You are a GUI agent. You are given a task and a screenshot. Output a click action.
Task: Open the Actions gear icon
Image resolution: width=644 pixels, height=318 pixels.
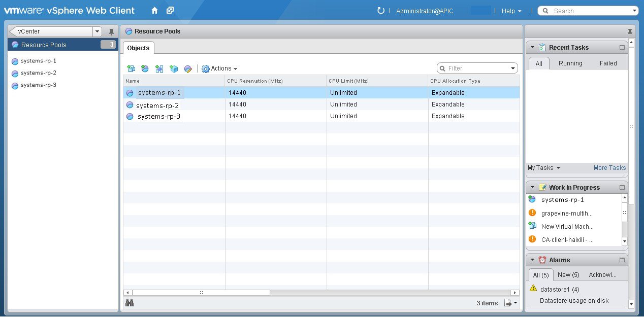point(205,68)
